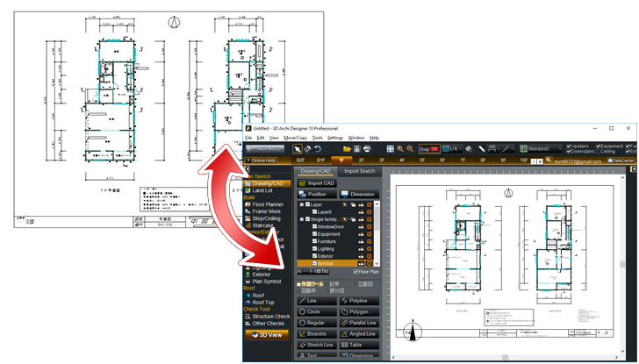The height and width of the screenshot is (364, 639).
Task: Toggle the Layer0 visibility checkbox
Action: click(x=314, y=212)
